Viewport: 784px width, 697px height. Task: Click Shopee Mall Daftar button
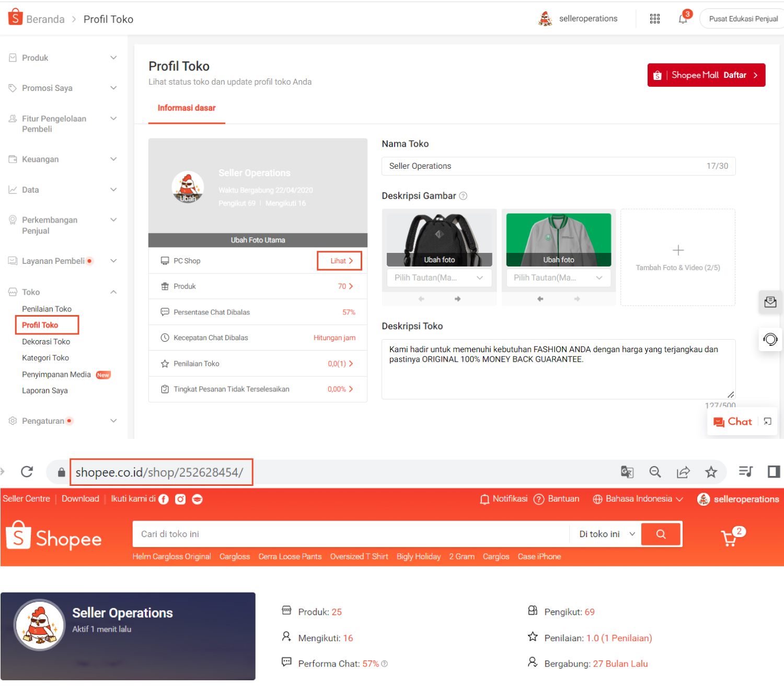(x=706, y=75)
